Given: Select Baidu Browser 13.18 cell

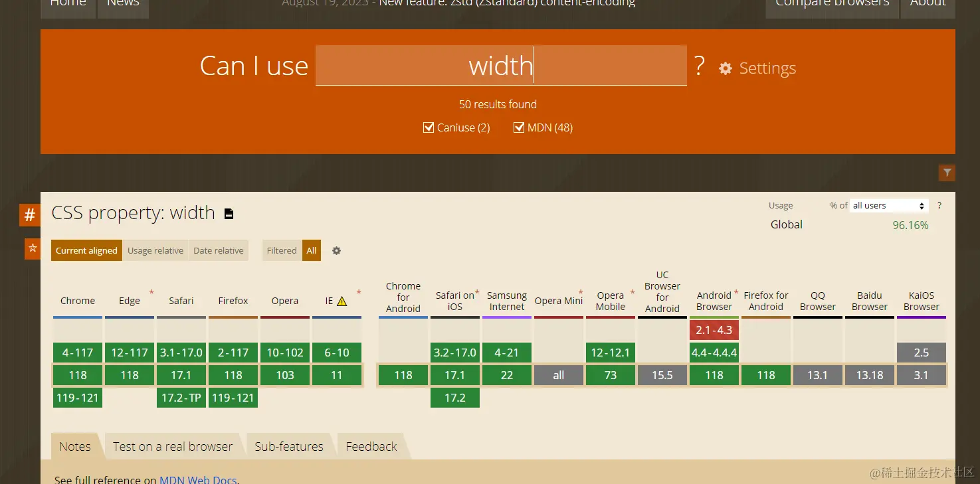Looking at the screenshot, I should [x=870, y=375].
